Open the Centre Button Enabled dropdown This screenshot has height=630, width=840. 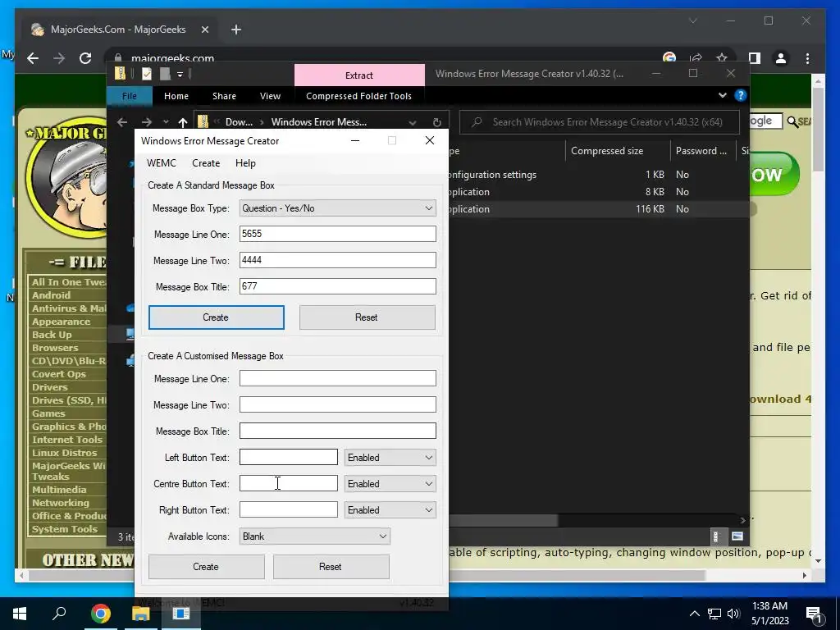tap(390, 484)
